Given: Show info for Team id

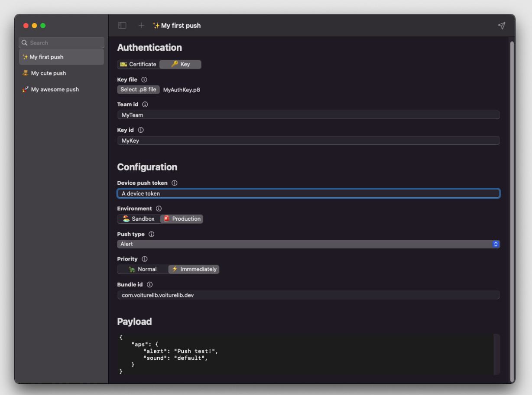Looking at the screenshot, I should [145, 104].
